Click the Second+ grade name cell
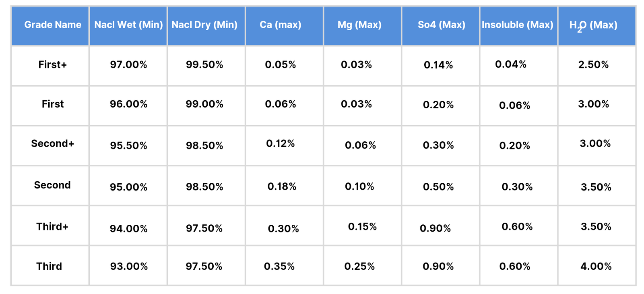 (53, 144)
